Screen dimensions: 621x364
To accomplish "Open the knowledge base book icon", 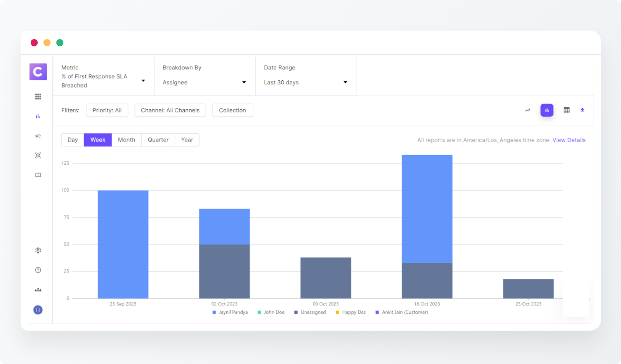I will (x=38, y=175).
